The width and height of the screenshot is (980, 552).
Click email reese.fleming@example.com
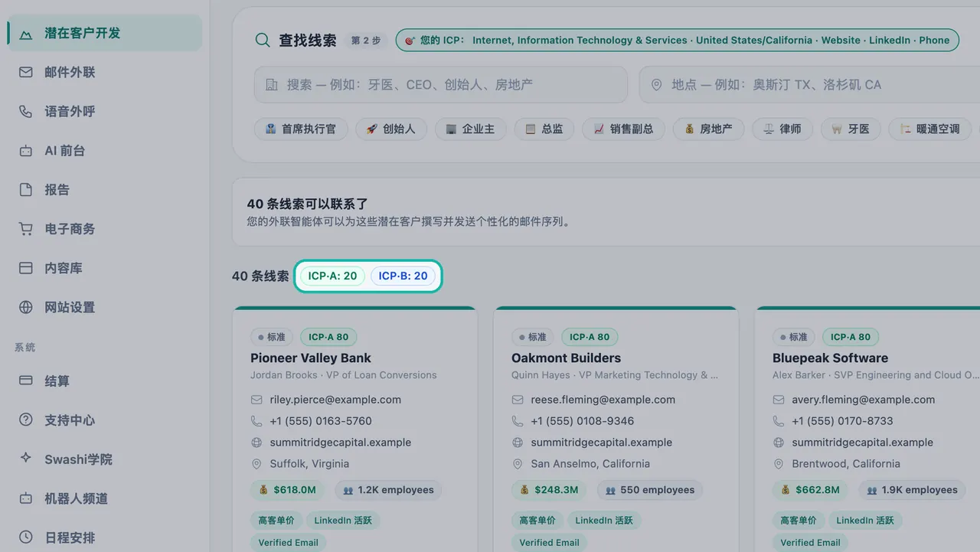603,400
